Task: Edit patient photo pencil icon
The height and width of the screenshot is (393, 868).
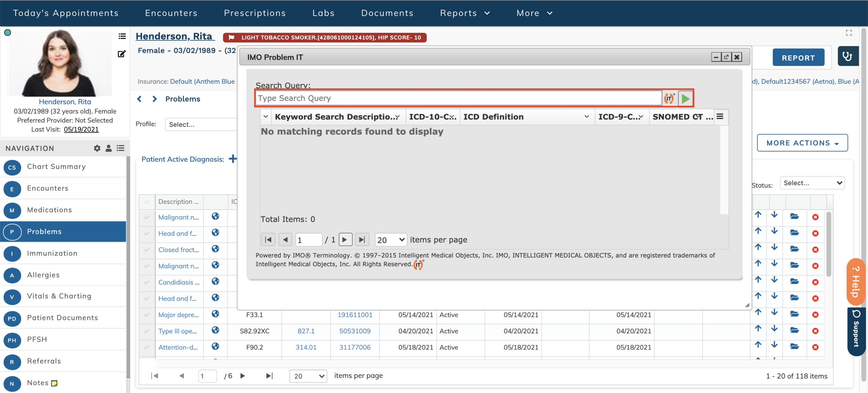Action: (122, 54)
